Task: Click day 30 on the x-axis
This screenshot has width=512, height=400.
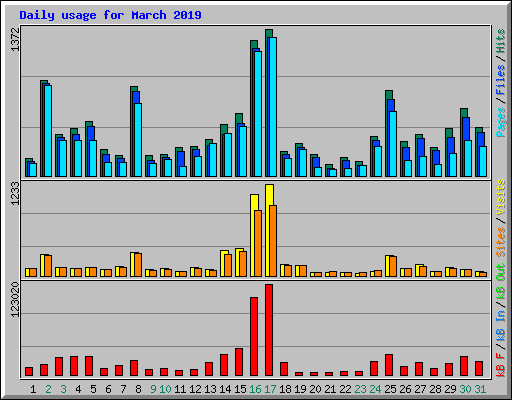Action: [465, 389]
